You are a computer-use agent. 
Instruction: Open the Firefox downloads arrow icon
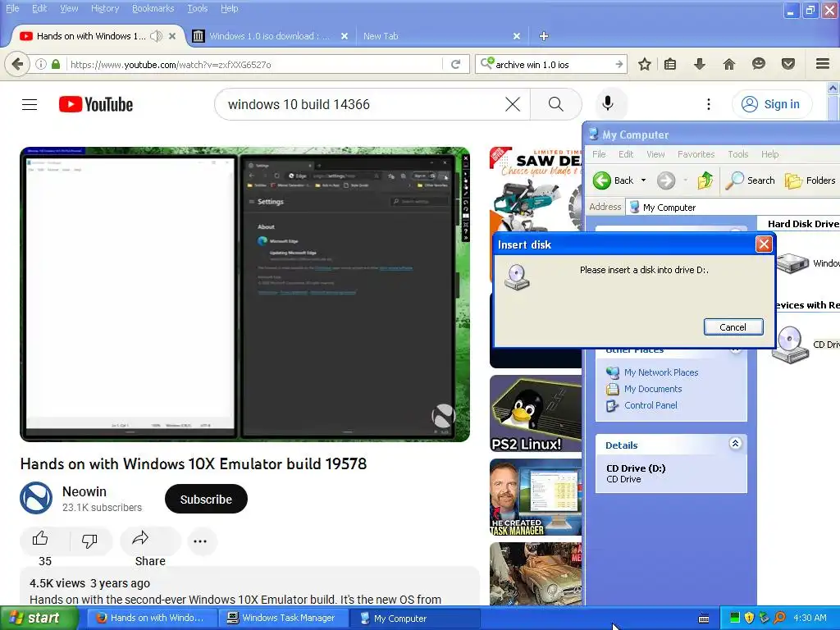coord(700,64)
